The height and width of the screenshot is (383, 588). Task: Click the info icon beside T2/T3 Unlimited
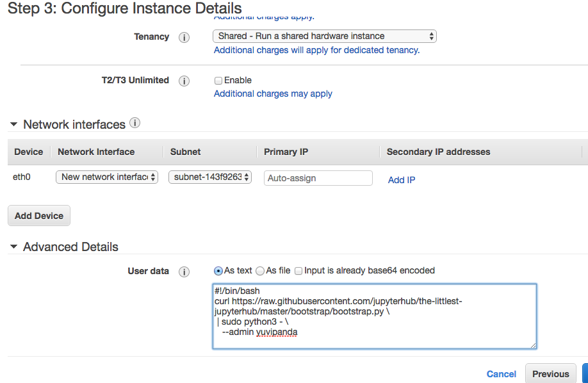(x=184, y=81)
